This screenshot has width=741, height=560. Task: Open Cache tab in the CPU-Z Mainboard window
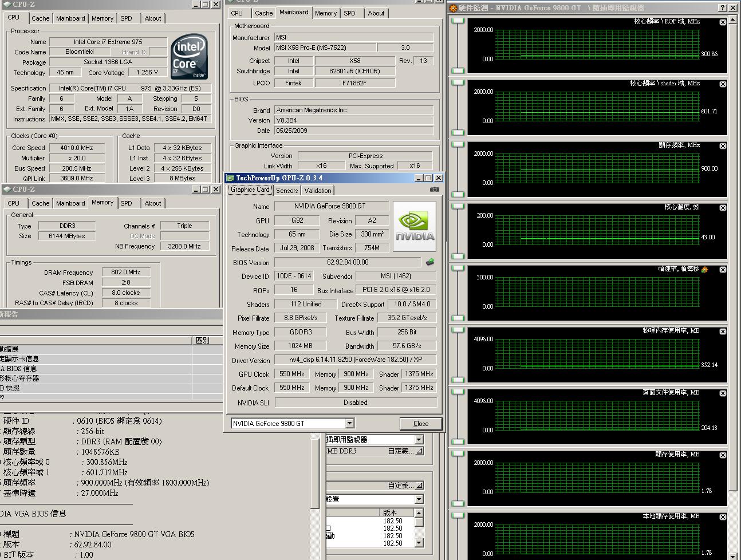click(263, 13)
